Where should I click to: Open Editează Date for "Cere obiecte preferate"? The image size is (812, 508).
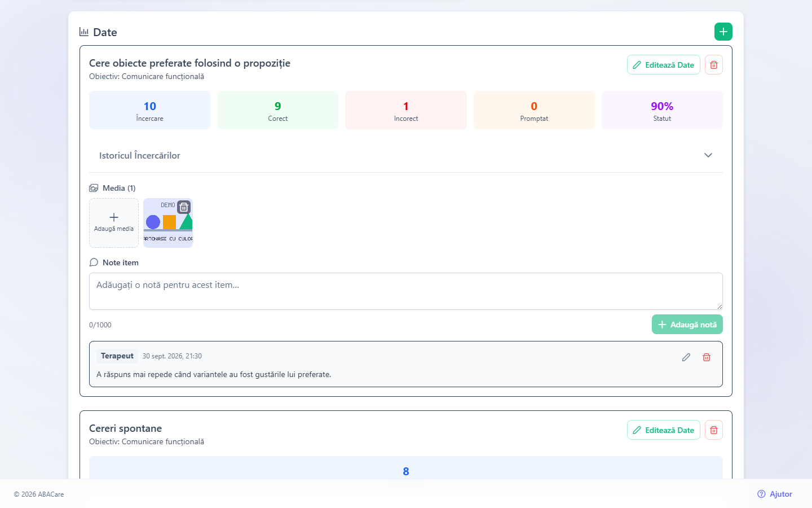point(664,65)
